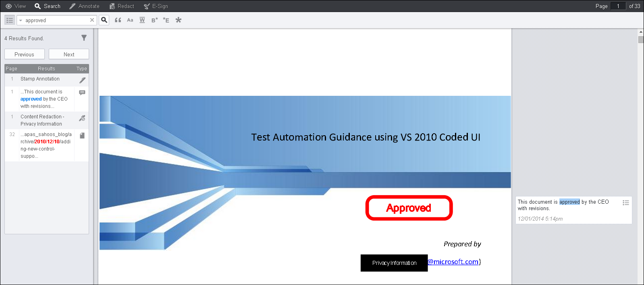This screenshot has height=285, width=644.
Task: Switch to the Annotate tab
Action: pyautogui.click(x=84, y=6)
